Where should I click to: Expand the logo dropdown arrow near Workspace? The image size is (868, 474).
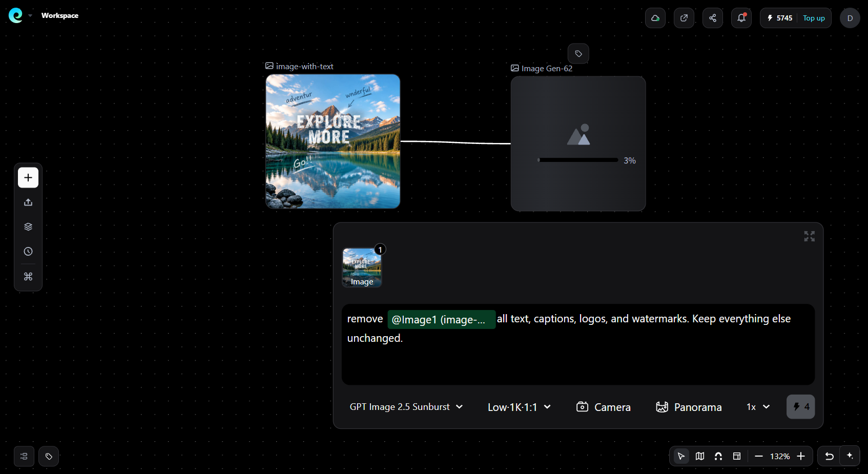[x=30, y=16]
